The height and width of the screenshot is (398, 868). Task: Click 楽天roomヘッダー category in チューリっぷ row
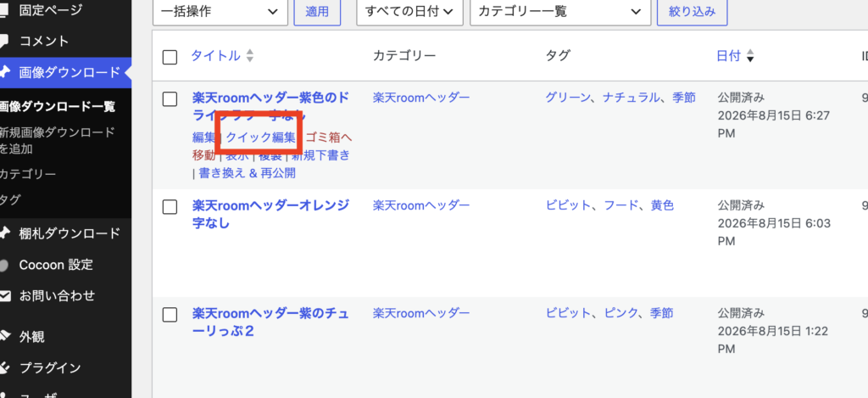(x=421, y=313)
